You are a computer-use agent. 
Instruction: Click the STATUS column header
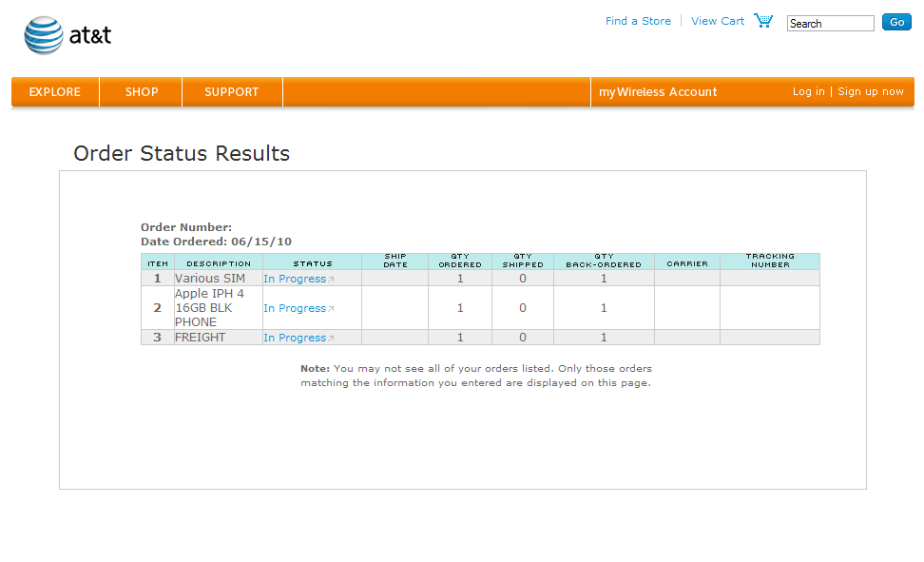(x=313, y=262)
